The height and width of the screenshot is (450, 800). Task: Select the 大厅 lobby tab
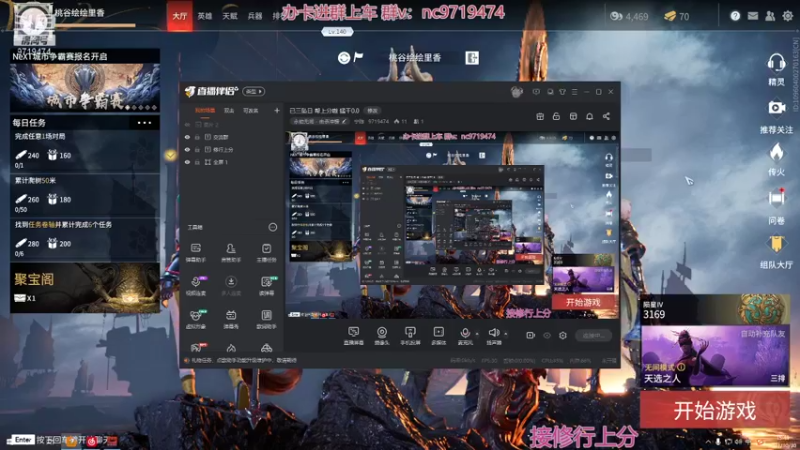point(180,16)
